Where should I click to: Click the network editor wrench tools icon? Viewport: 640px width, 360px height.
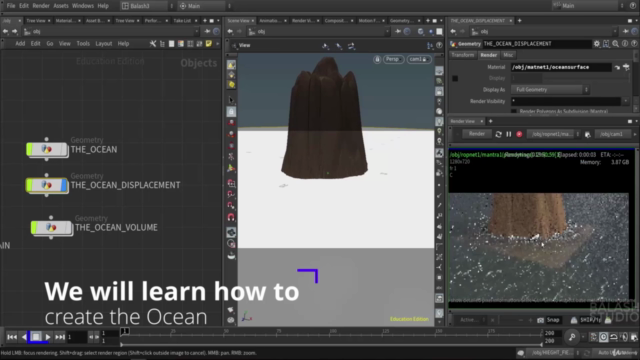[153, 43]
